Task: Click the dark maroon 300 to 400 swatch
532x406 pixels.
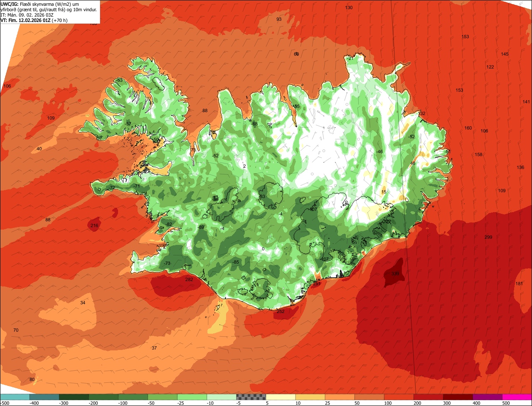Action: pyautogui.click(x=458, y=397)
